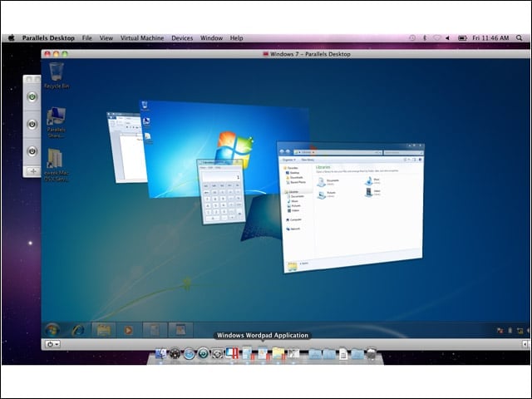Select Network in Libraries window sidebar
This screenshot has width=532, height=399.
pyautogui.click(x=293, y=229)
